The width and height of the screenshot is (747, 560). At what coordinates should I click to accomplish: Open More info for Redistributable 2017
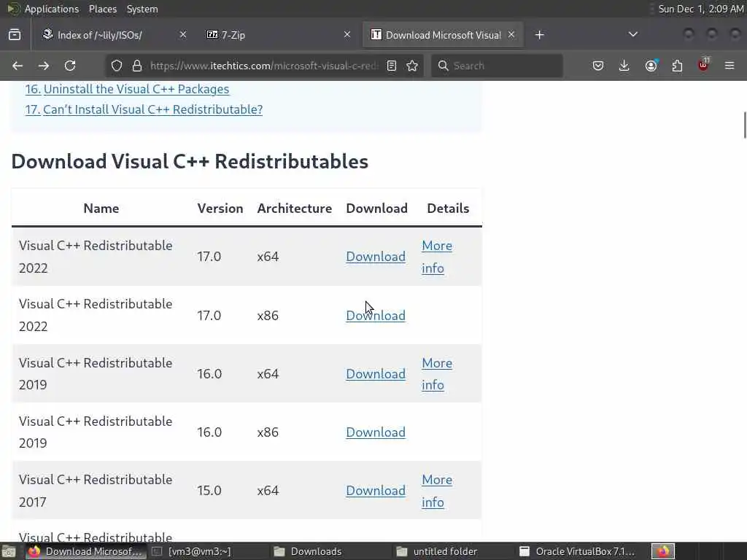tap(437, 491)
